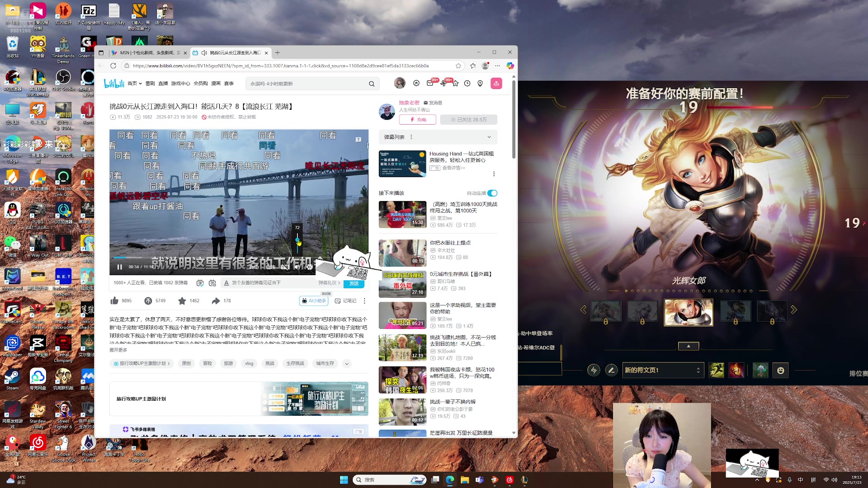The image size is (868, 488).
Task: Open the 会员购 navigation item
Action: (201, 84)
